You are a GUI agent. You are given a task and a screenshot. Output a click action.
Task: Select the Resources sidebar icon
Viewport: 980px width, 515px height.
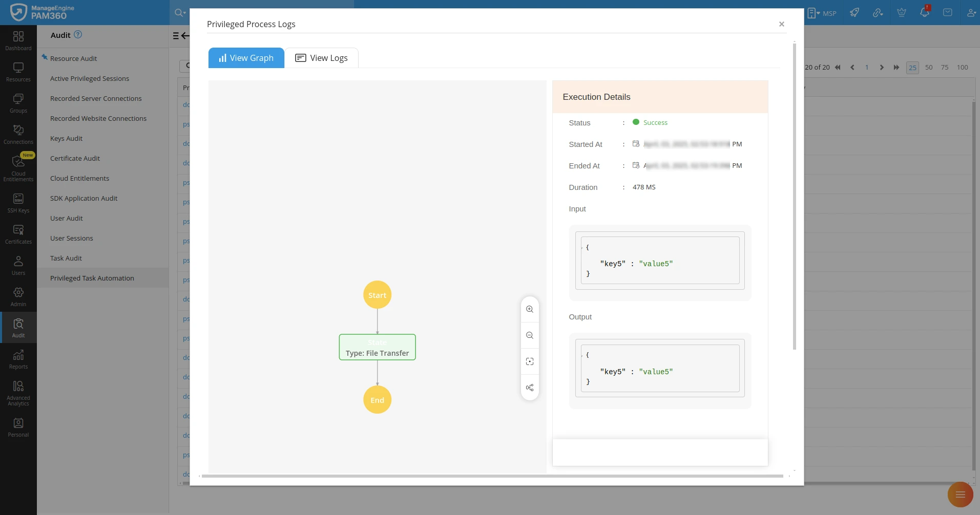(18, 72)
